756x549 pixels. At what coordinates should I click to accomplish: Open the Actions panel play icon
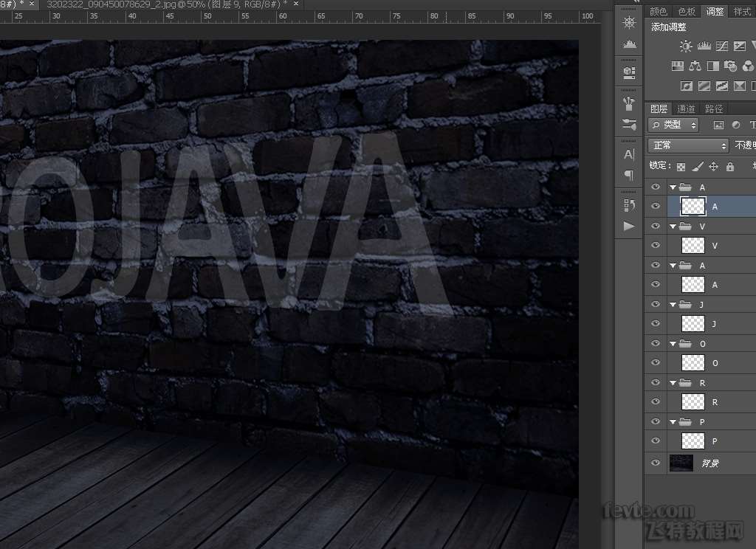pos(629,226)
